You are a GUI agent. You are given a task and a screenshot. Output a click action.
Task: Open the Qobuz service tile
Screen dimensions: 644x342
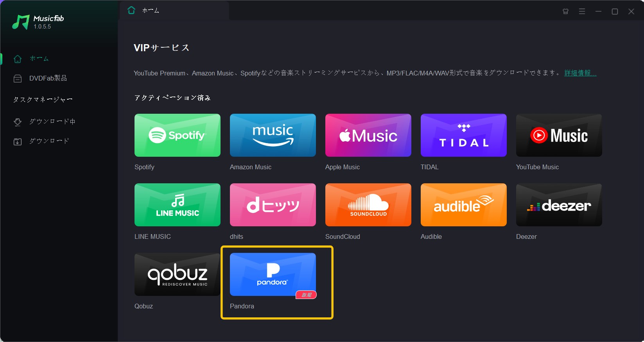point(178,274)
